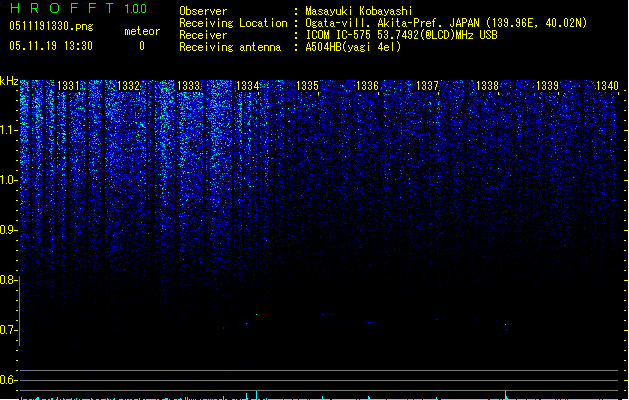The image size is (629, 400).
Task: Click the 1333 time marker
Action: (x=188, y=86)
